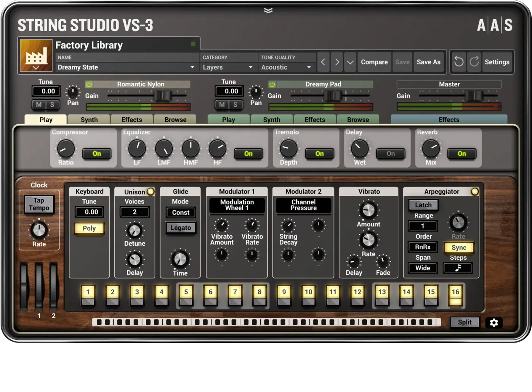Image resolution: width=532 pixels, height=392 pixels.
Task: Open Modulator 1 source Modulation Wheel 1
Action: click(237, 205)
